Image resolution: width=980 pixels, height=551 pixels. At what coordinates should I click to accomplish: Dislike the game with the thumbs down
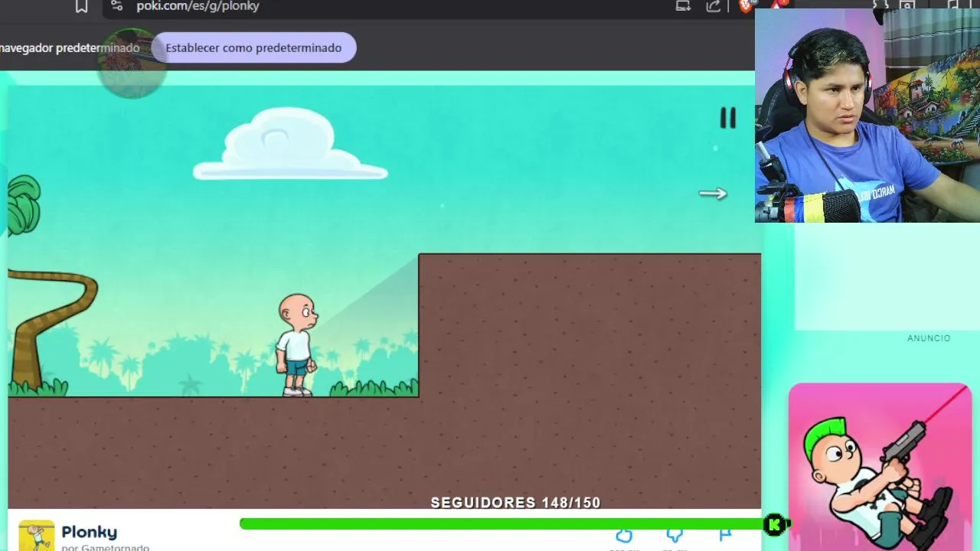tap(675, 536)
